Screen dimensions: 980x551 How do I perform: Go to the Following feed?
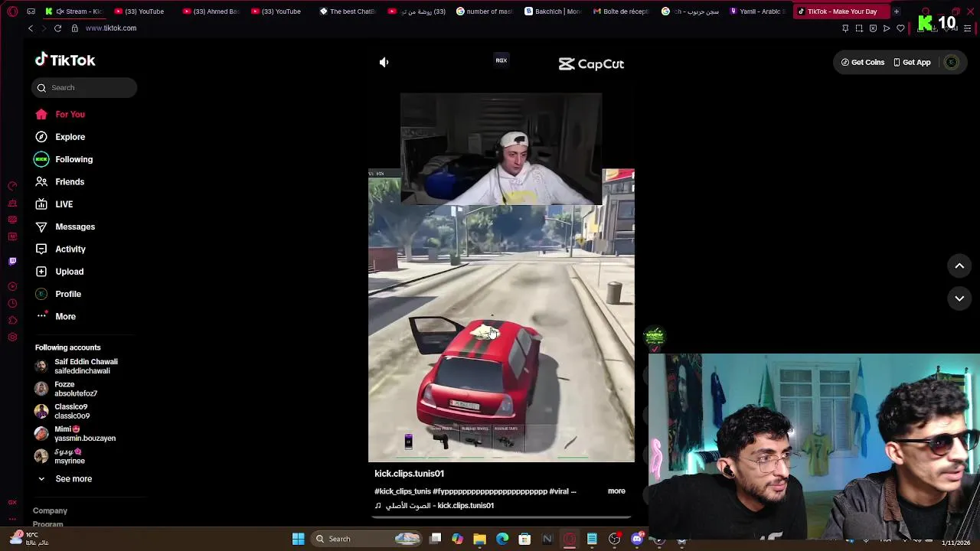[x=64, y=159]
